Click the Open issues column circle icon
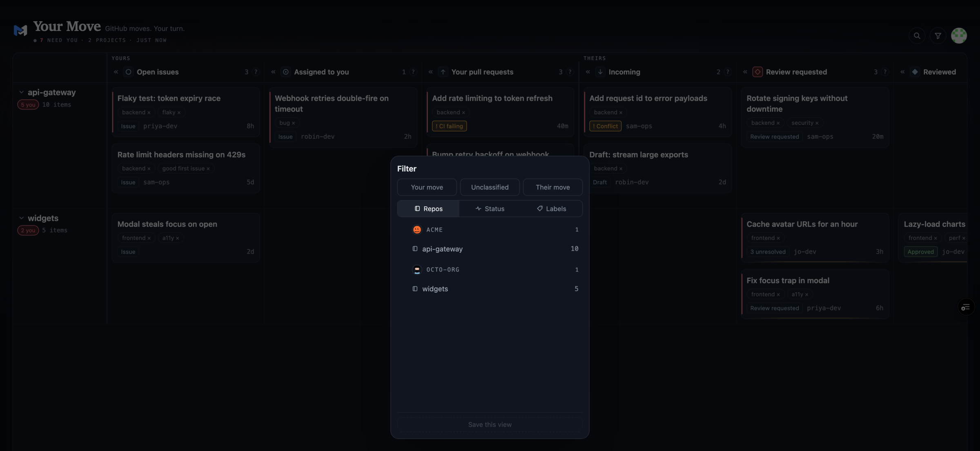980x451 pixels. tap(128, 72)
